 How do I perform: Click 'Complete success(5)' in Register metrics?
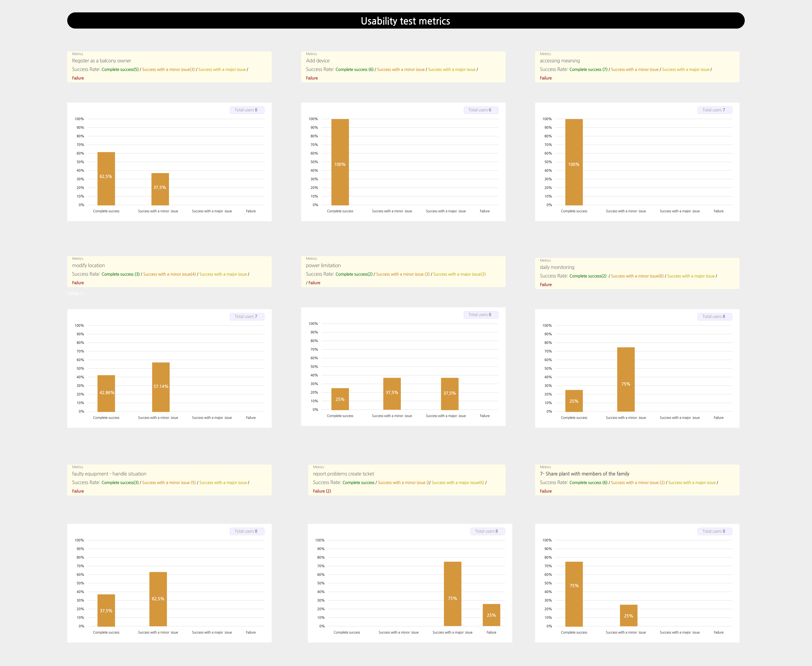(x=120, y=69)
